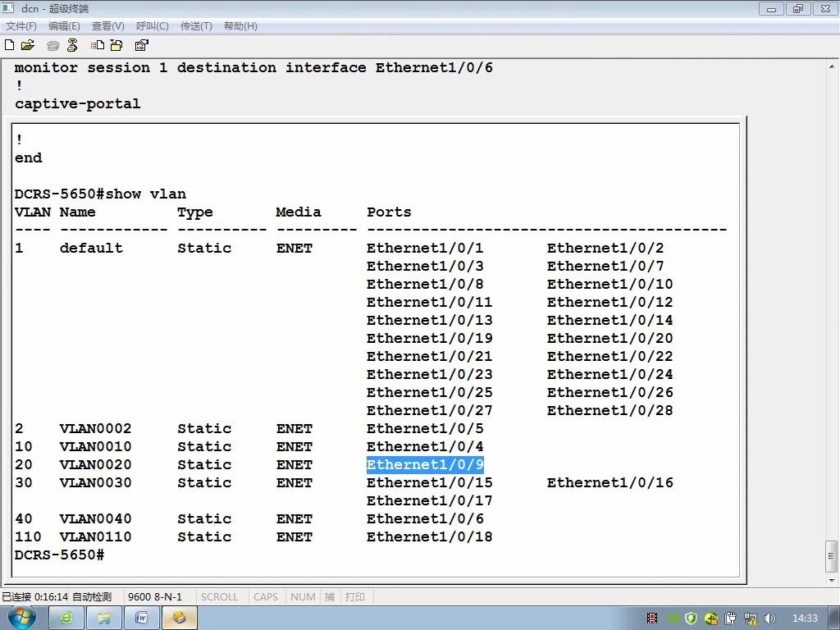Click the 'default' VLAN name
The image size is (840, 630).
coord(91,248)
